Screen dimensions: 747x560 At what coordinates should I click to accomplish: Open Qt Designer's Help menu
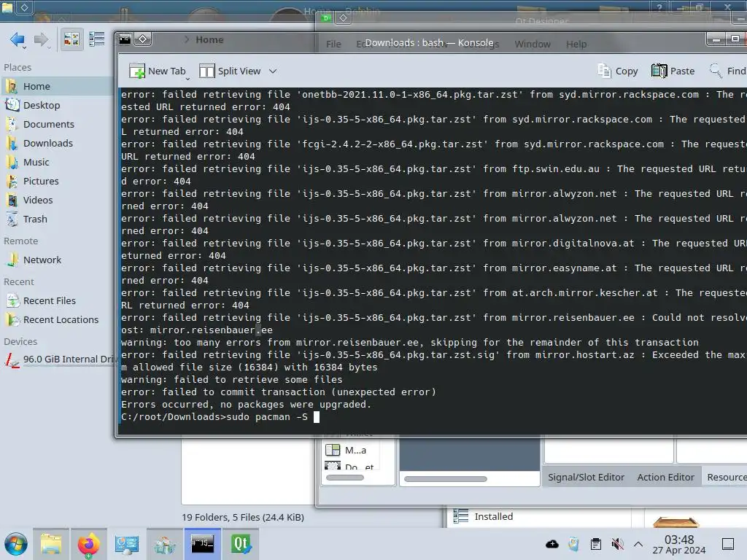click(576, 44)
